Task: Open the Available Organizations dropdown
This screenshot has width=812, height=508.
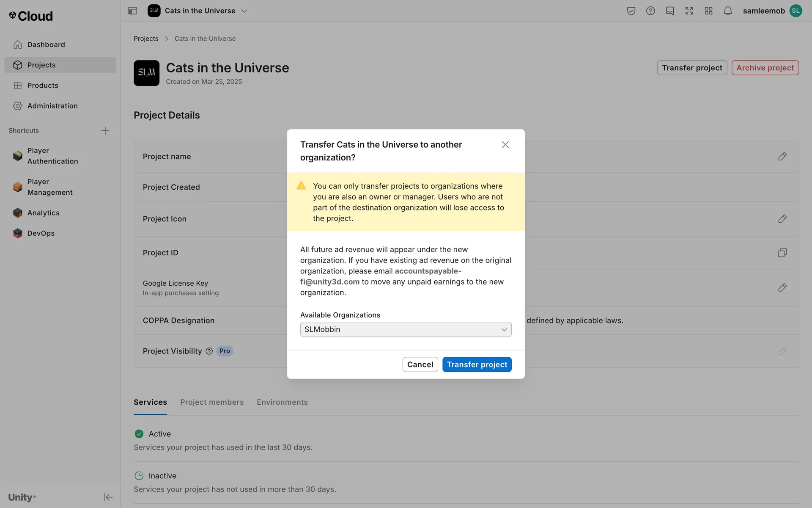Action: [406, 329]
